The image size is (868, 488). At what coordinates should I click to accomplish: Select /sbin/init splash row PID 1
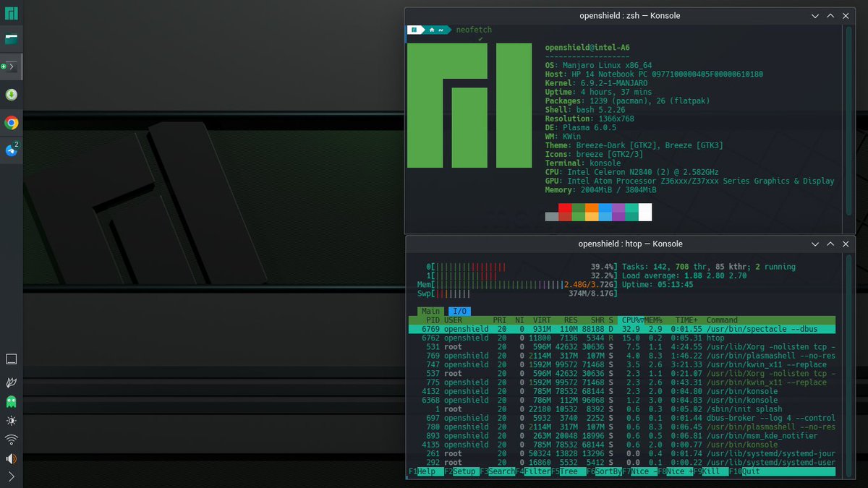coord(622,409)
